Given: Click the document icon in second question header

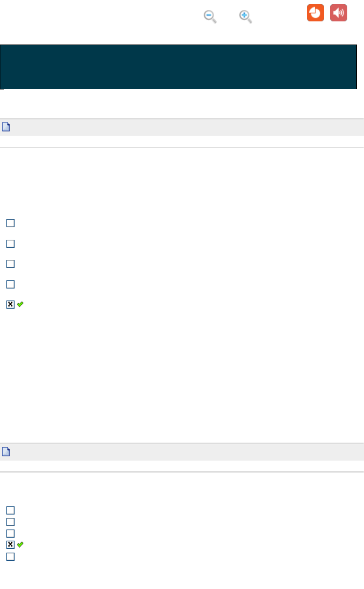Looking at the screenshot, I should 6,452.
